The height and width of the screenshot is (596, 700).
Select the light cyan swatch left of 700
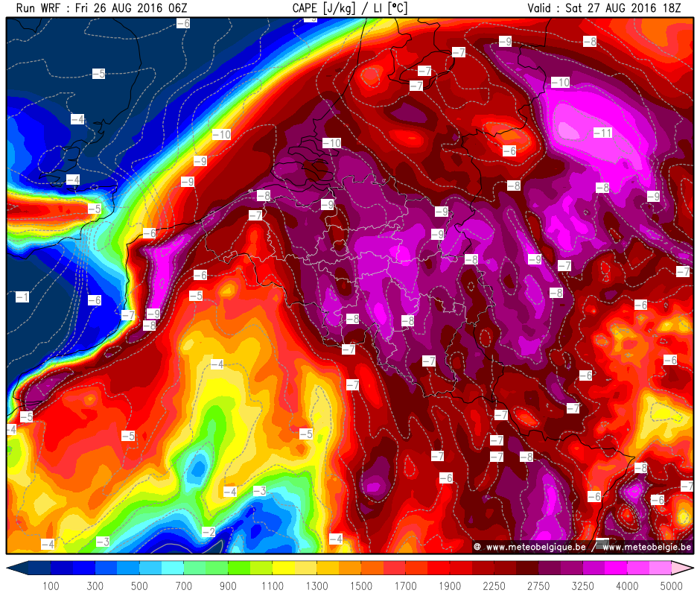(x=173, y=568)
